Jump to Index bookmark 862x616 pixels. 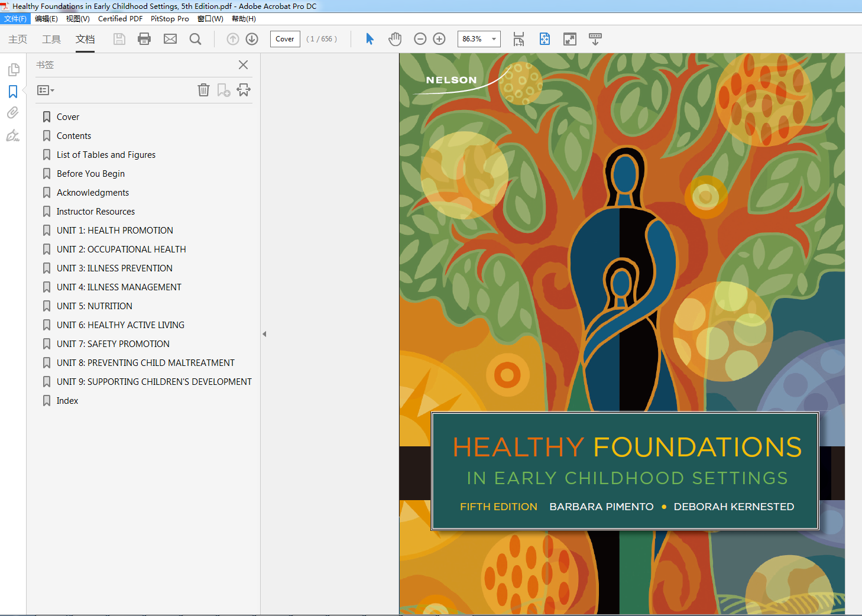[x=67, y=401]
